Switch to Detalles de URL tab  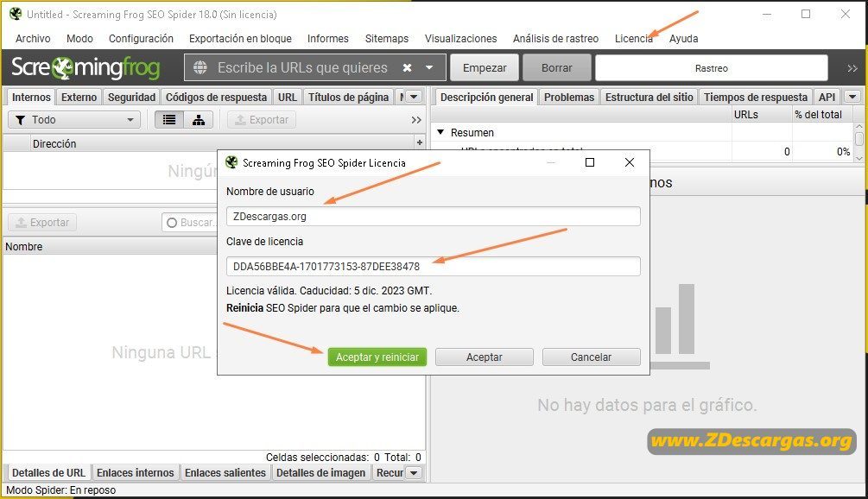click(48, 473)
